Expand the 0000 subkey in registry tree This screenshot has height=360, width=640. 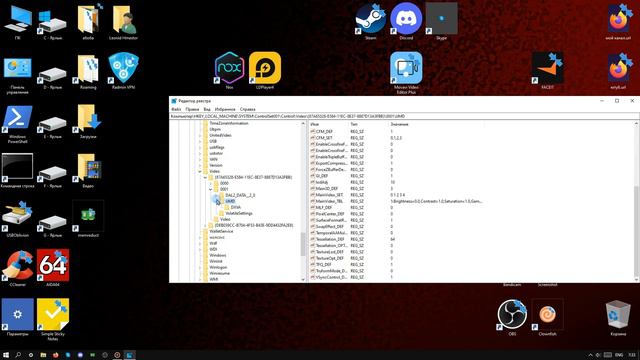(211, 183)
